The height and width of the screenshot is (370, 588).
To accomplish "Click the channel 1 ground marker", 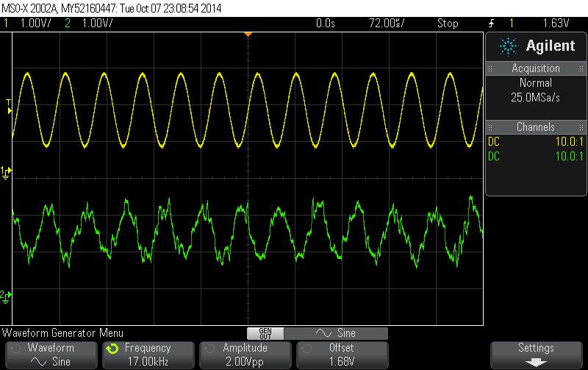I will [6, 173].
